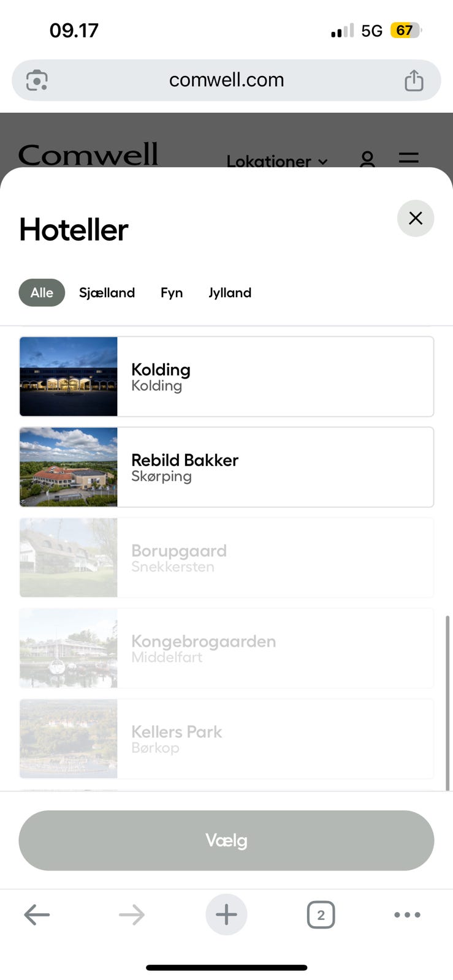
Task: Open the browser three-dots menu
Action: [x=407, y=914]
